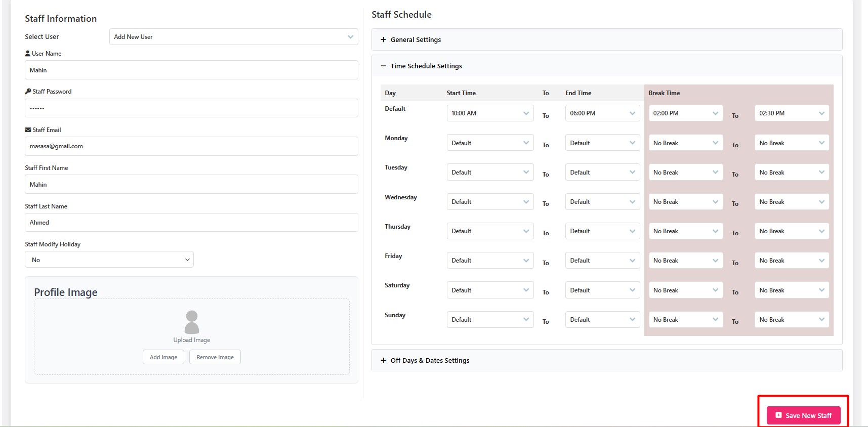Viewport: 868px width, 427px height.
Task: Click the profile image avatar placeholder icon
Action: [191, 322]
